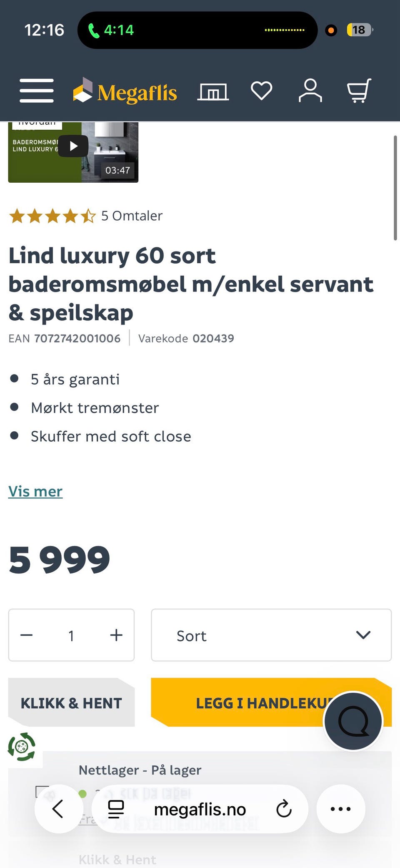Open the Sort color dropdown
This screenshot has height=868, width=400.
coord(271,635)
